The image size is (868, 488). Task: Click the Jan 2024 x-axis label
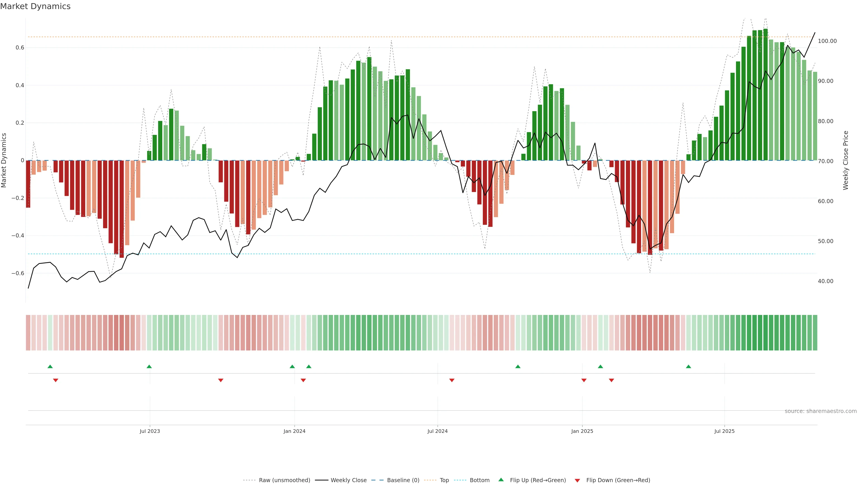pyautogui.click(x=294, y=431)
